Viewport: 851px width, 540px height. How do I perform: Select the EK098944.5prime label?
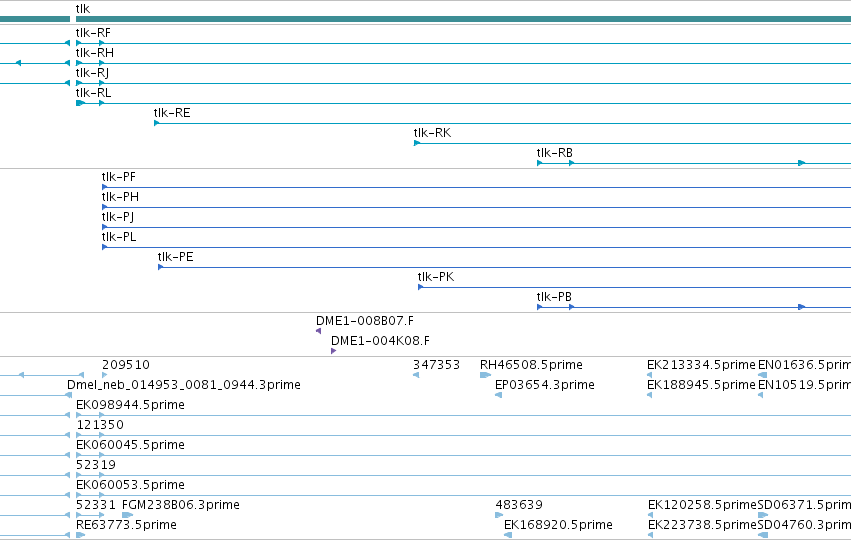pyautogui.click(x=130, y=405)
